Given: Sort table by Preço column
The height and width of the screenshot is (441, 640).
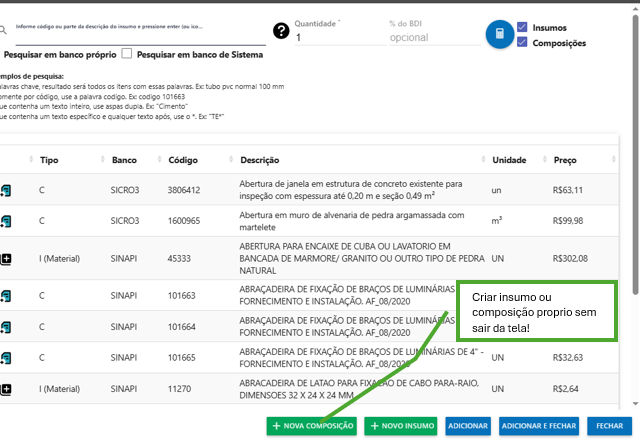Looking at the screenshot, I should [x=565, y=160].
